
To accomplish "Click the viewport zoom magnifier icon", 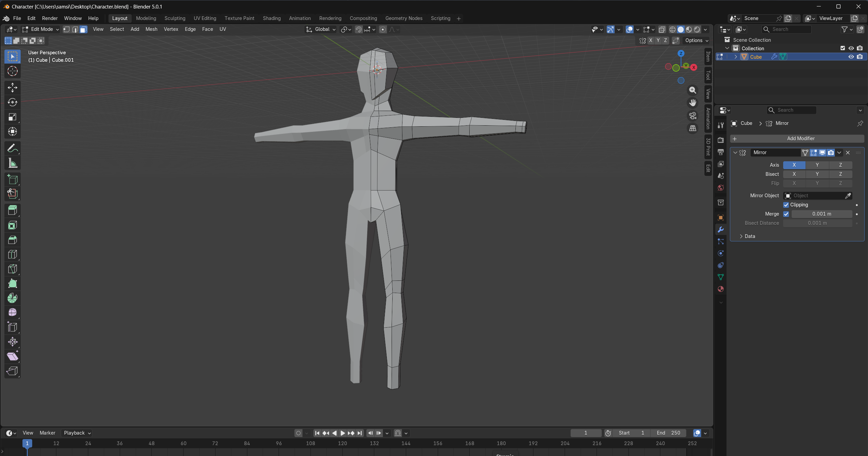I will pyautogui.click(x=693, y=90).
